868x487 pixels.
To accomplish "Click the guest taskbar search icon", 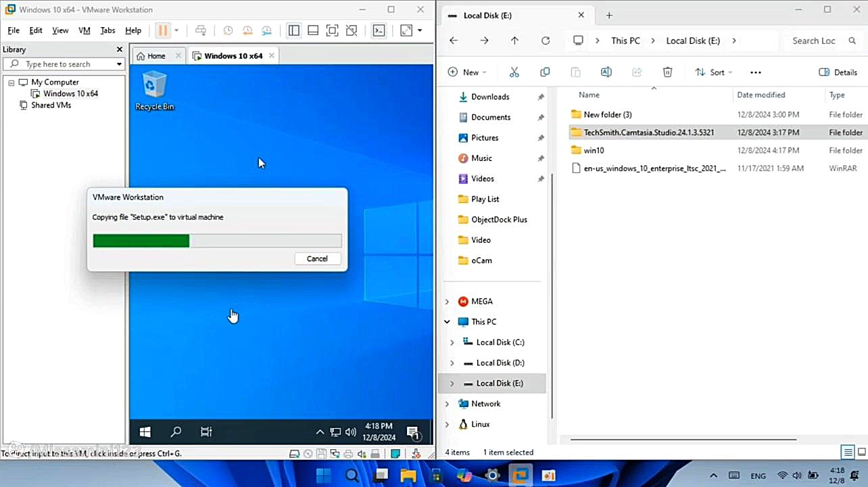I will pos(176,432).
